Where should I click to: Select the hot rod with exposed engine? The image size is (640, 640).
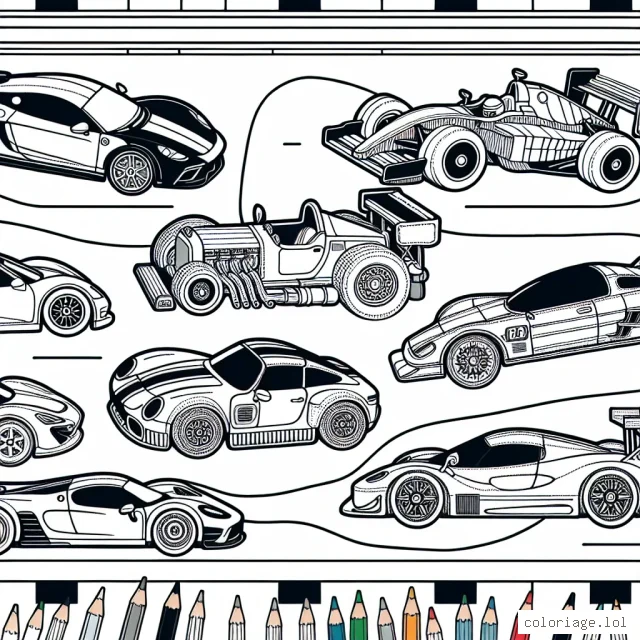coord(288,255)
